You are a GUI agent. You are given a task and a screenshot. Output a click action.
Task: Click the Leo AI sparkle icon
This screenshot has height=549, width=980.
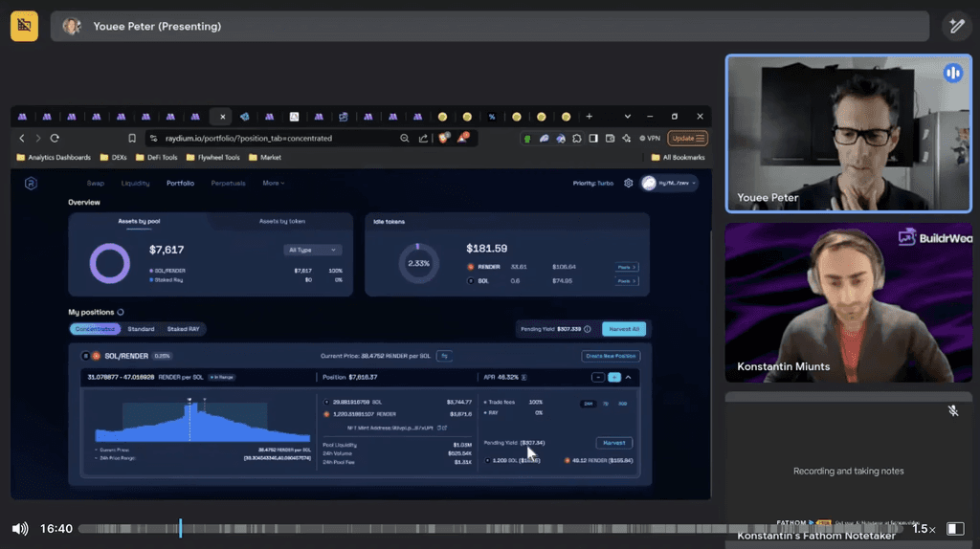(x=626, y=138)
